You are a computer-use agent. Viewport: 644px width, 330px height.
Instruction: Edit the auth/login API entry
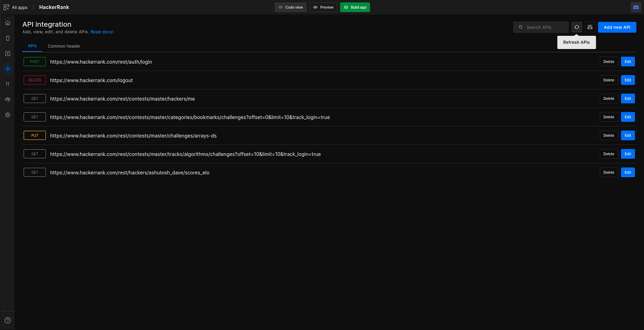tap(627, 61)
